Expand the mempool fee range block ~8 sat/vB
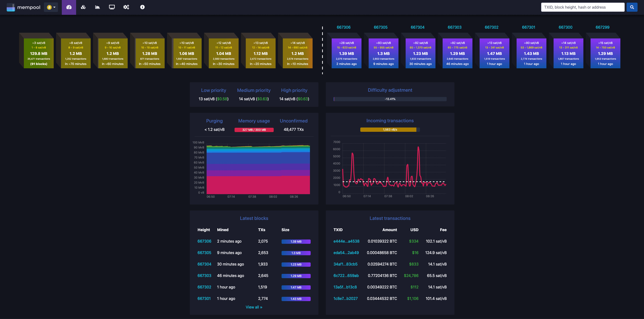The width and height of the screenshot is (644, 319). click(76, 53)
